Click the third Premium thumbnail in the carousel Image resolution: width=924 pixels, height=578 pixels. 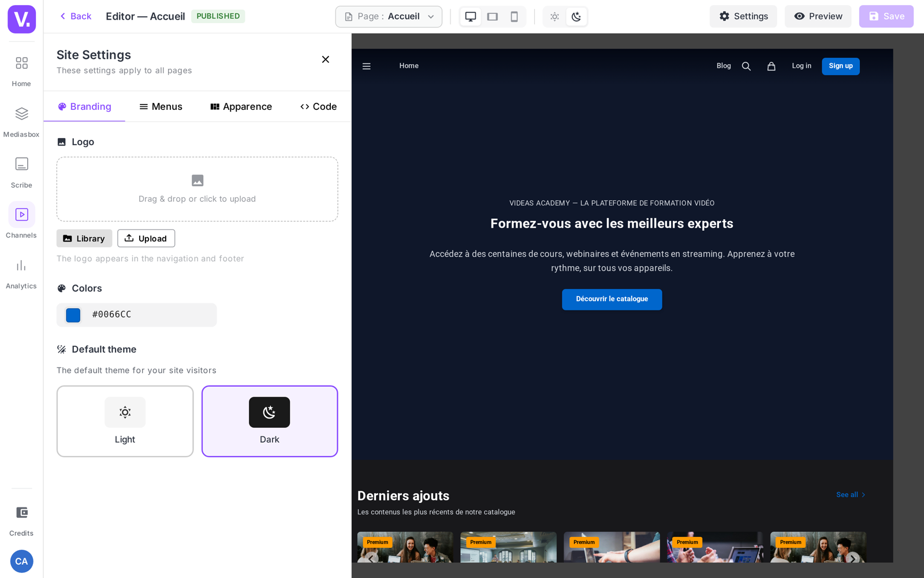pyautogui.click(x=612, y=547)
